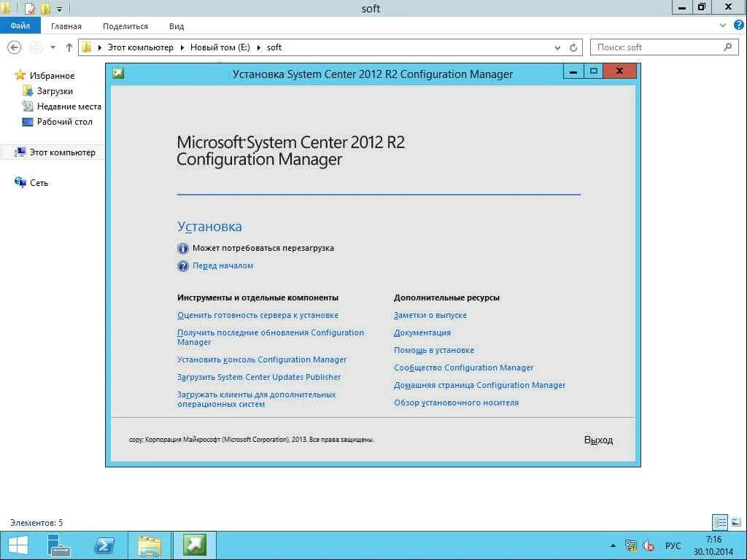Viewport: 747px width, 560px height.
Task: Expand breadcrumb arrow after Этот компьютер
Action: click(182, 47)
